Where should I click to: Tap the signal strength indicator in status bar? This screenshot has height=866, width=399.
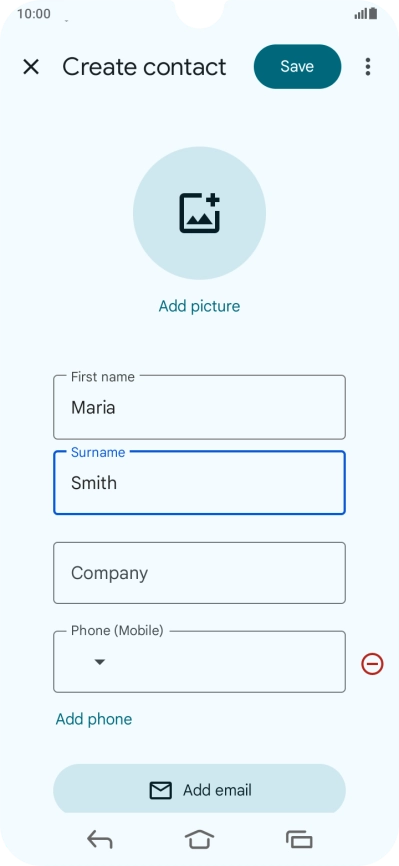pyautogui.click(x=361, y=14)
